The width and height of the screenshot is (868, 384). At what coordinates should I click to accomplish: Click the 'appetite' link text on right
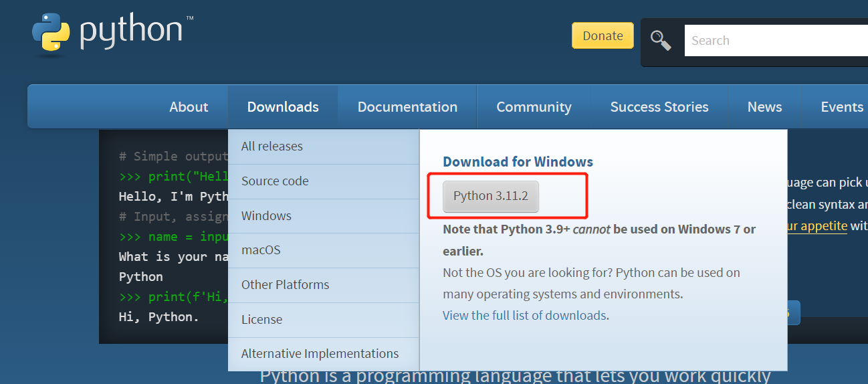pyautogui.click(x=816, y=225)
